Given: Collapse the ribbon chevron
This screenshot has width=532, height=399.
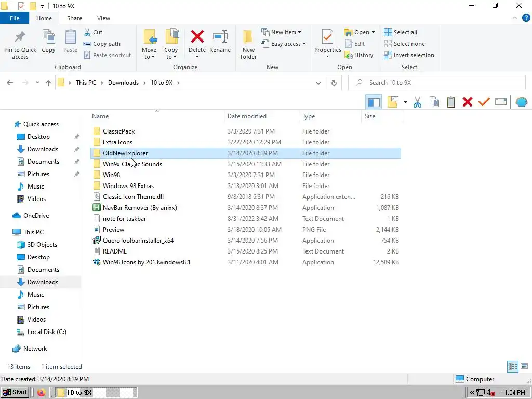Looking at the screenshot, I should point(515,18).
